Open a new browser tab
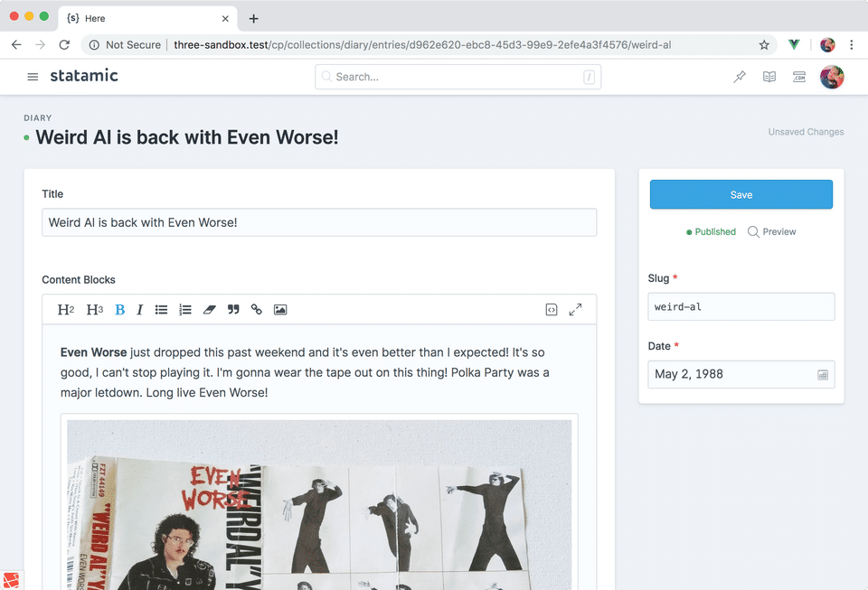This screenshot has width=868, height=590. [x=253, y=19]
